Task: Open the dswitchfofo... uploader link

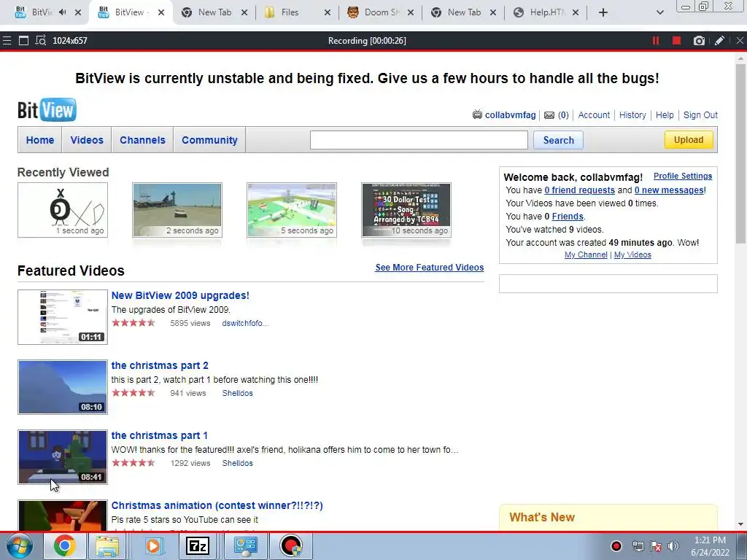Action: pyautogui.click(x=245, y=323)
